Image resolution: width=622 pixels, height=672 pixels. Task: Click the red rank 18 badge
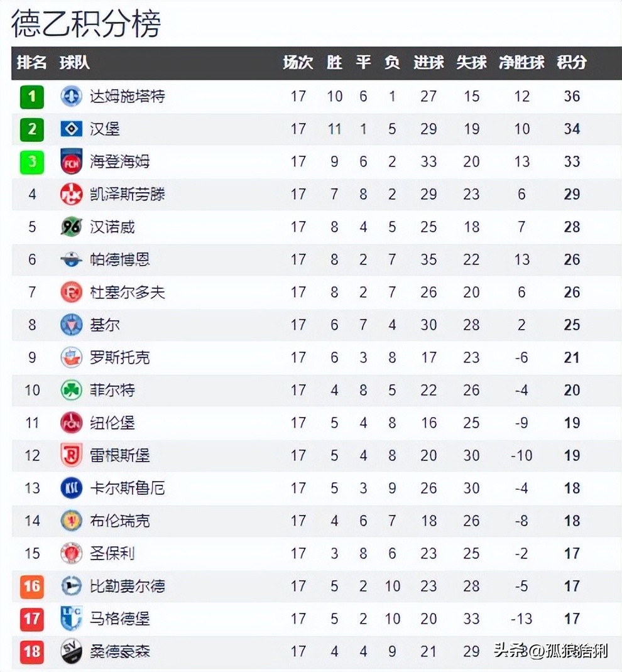point(32,651)
